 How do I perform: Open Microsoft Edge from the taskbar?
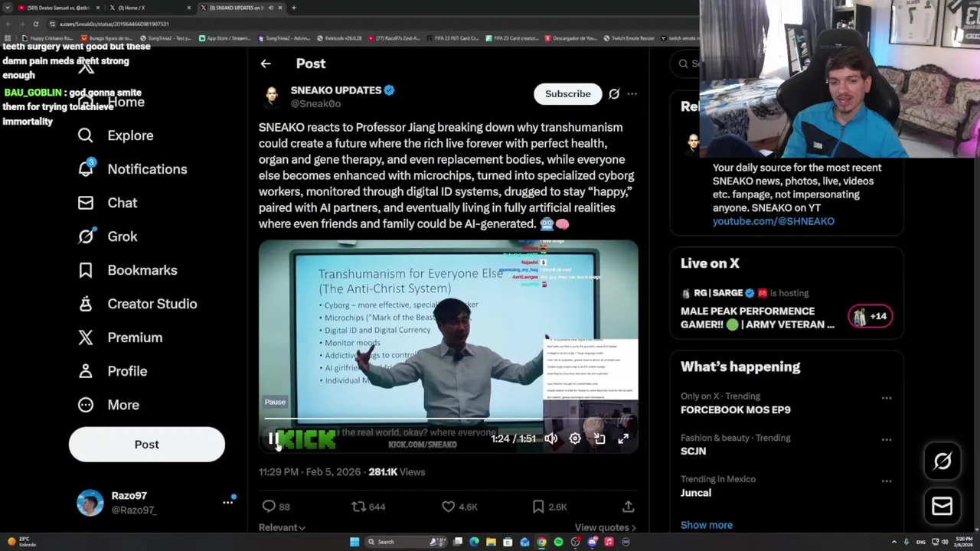tap(474, 542)
